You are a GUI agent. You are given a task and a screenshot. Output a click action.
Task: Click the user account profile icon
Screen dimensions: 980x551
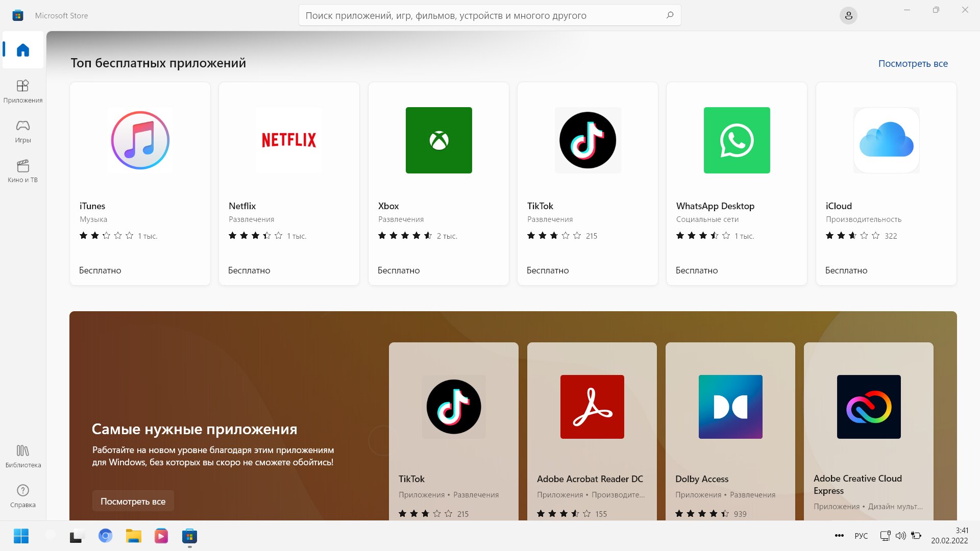(x=848, y=16)
